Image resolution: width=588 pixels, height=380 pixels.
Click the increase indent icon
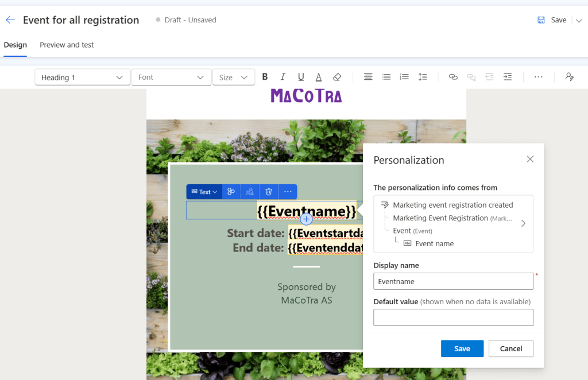pyautogui.click(x=508, y=77)
